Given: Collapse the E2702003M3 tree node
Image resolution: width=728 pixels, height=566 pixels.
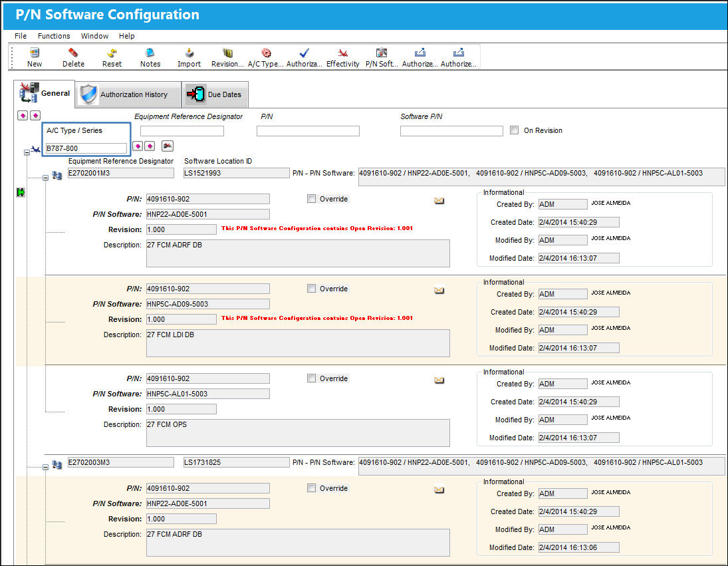Looking at the screenshot, I should (x=45, y=467).
